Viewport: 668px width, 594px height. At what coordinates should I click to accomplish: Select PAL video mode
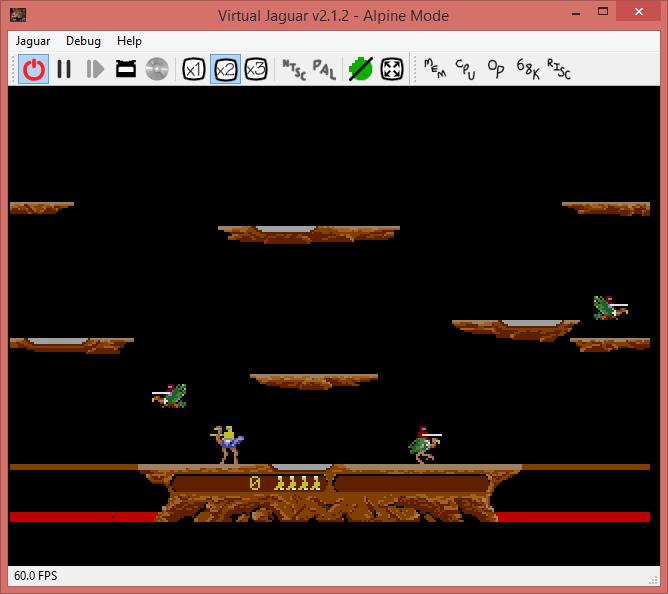[x=324, y=69]
